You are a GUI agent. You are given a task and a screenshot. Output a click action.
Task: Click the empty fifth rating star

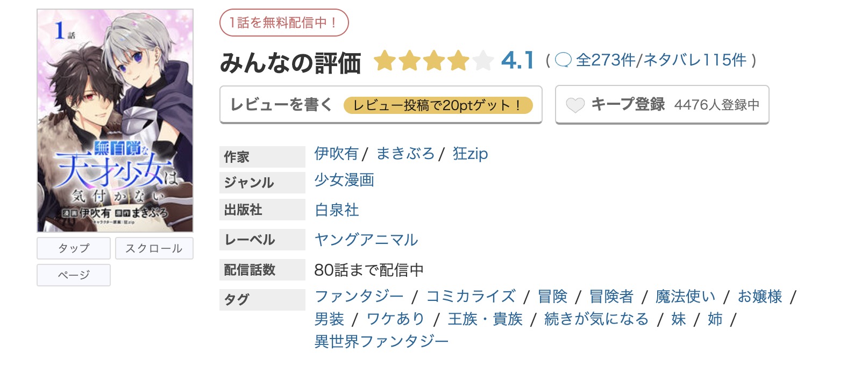click(x=483, y=61)
